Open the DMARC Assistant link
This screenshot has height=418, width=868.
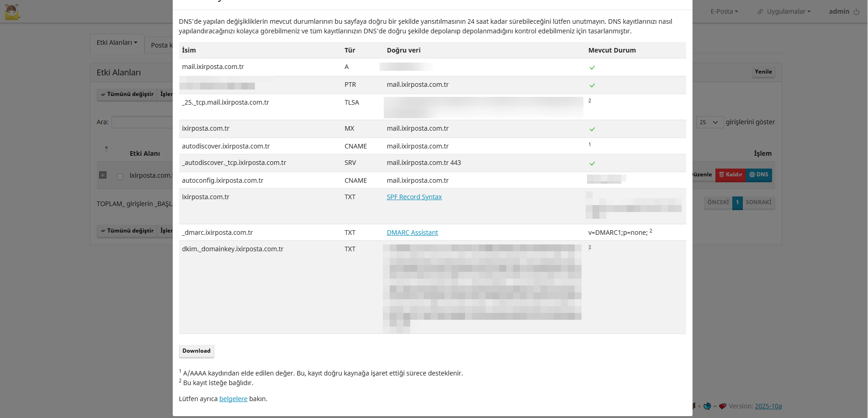click(x=412, y=233)
